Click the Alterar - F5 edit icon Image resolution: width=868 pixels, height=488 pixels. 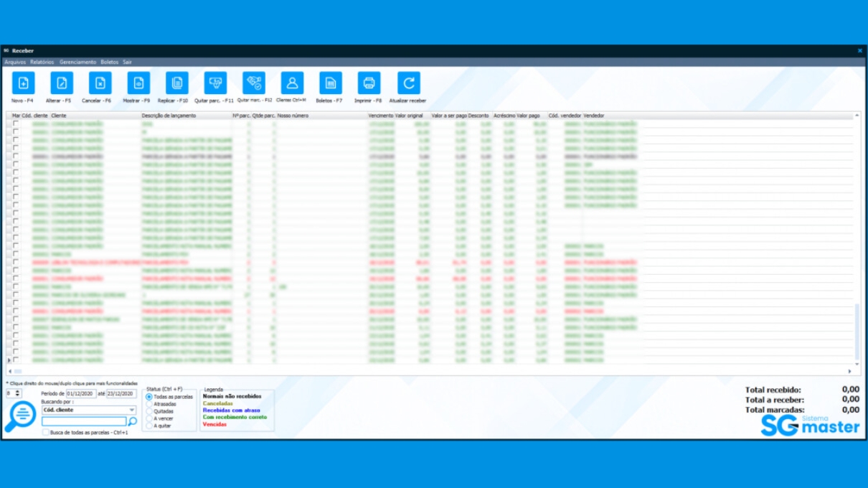[x=61, y=83]
